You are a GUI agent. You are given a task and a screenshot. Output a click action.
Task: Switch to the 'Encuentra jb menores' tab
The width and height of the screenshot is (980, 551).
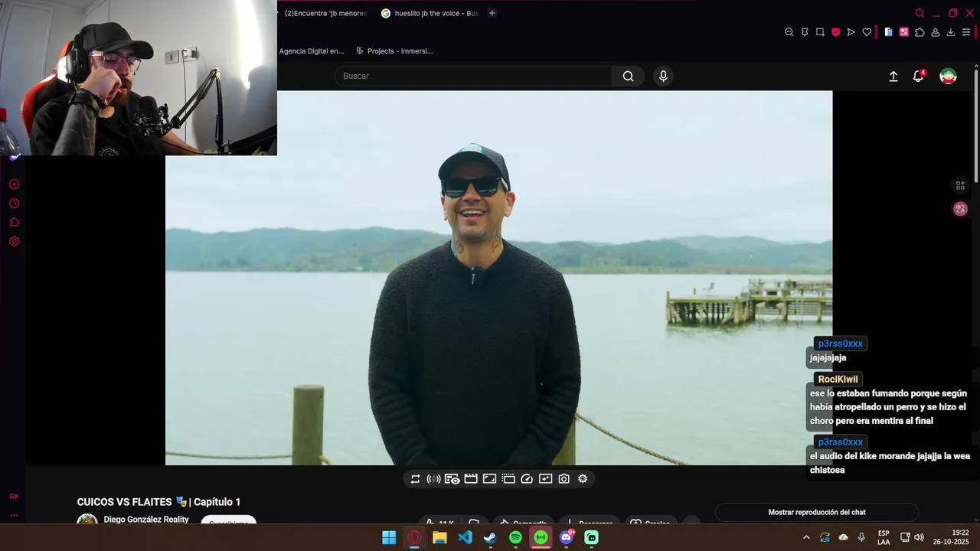[325, 13]
